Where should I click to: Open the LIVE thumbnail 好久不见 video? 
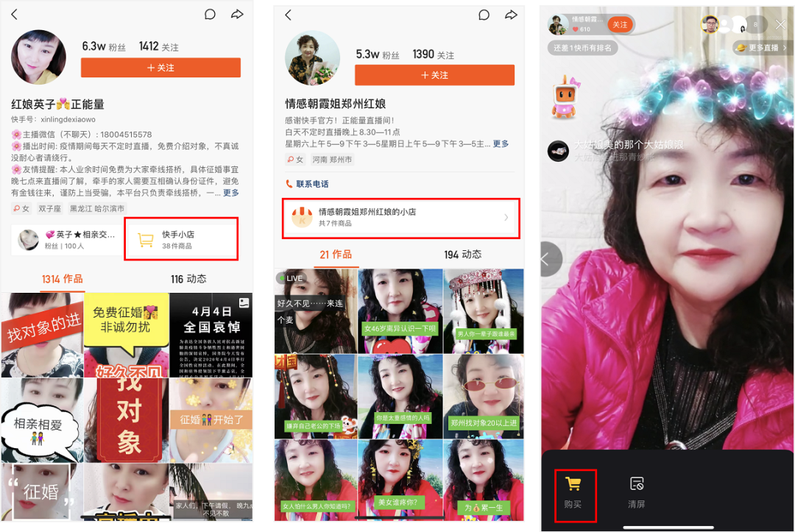(x=315, y=311)
